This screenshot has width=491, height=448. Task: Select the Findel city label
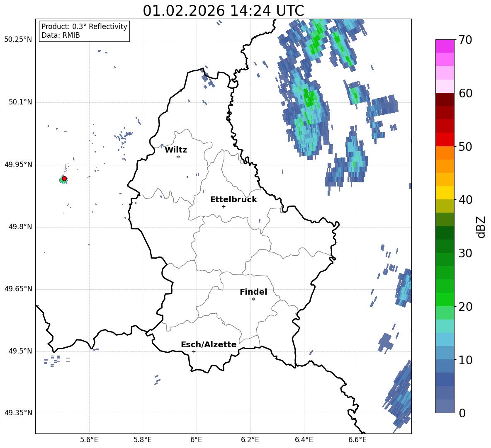click(x=253, y=292)
